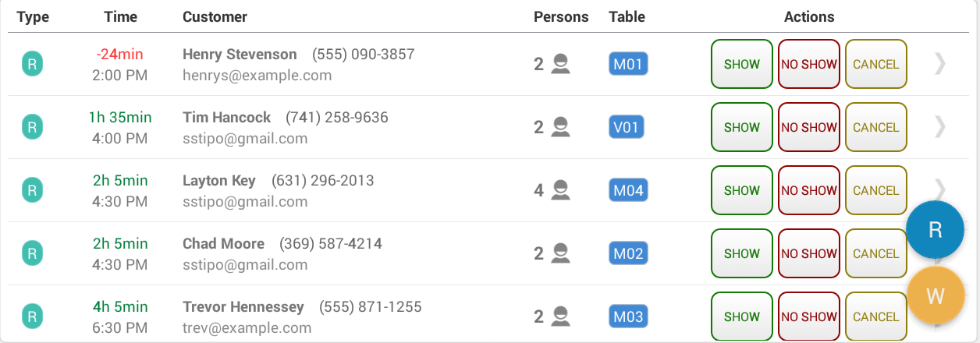This screenshot has width=980, height=343.
Task: Sort by the Customer column header
Action: pos(215,16)
